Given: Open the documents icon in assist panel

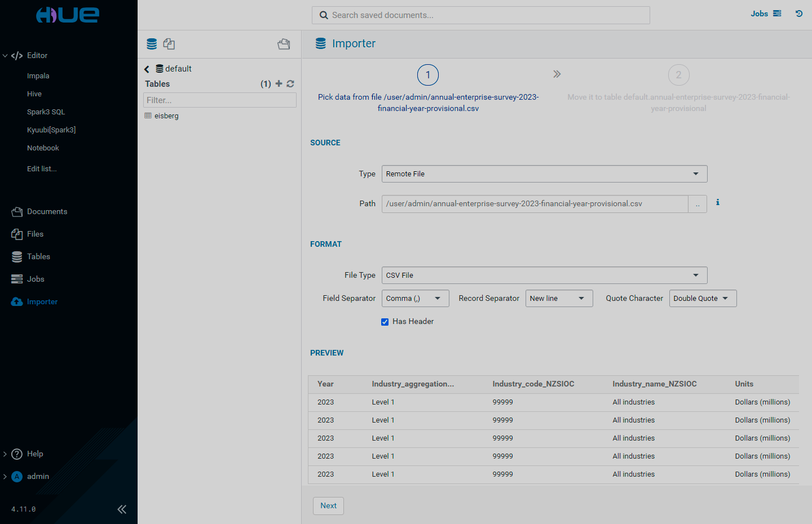Looking at the screenshot, I should click(284, 44).
